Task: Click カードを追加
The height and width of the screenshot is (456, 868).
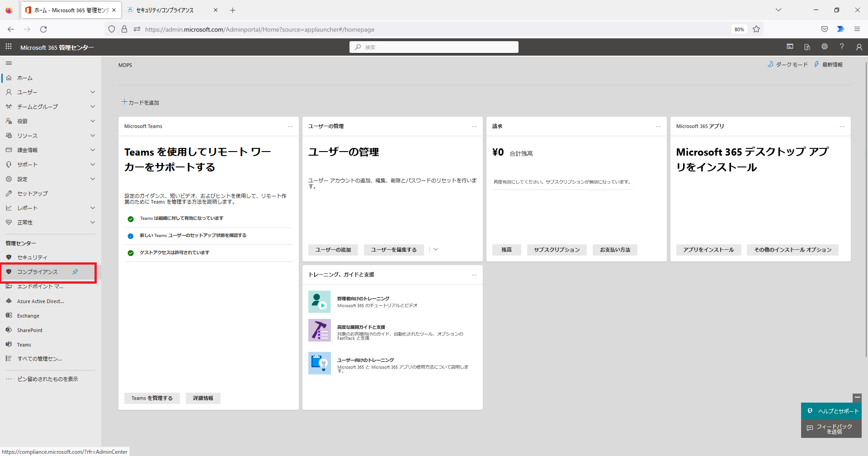Action: (140, 103)
